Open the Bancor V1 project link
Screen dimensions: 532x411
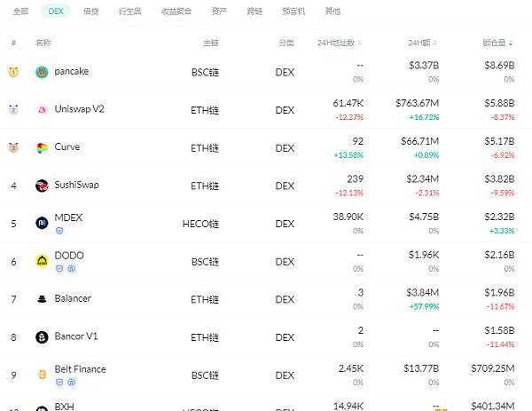click(76, 336)
